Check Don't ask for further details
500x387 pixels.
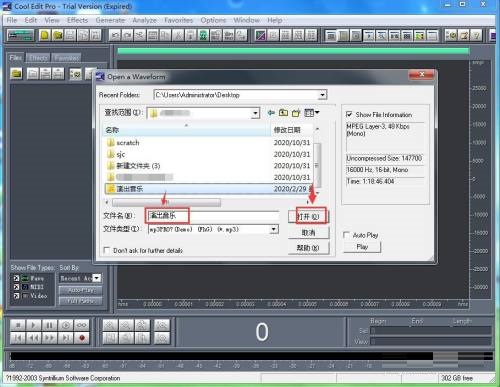pos(107,250)
